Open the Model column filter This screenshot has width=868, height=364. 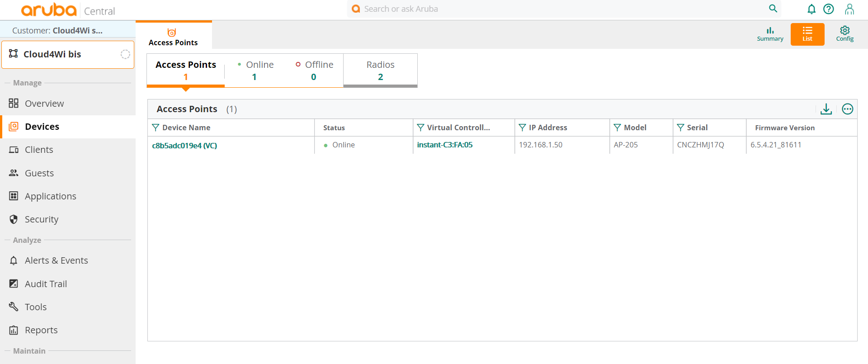pos(617,128)
